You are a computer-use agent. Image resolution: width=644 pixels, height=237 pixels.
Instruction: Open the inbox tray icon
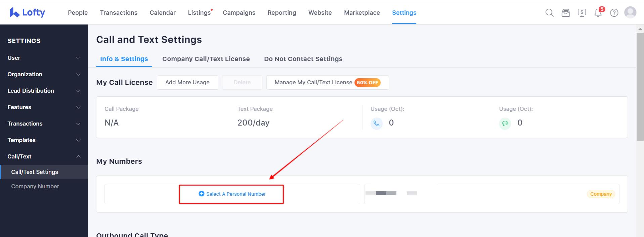coord(566,13)
